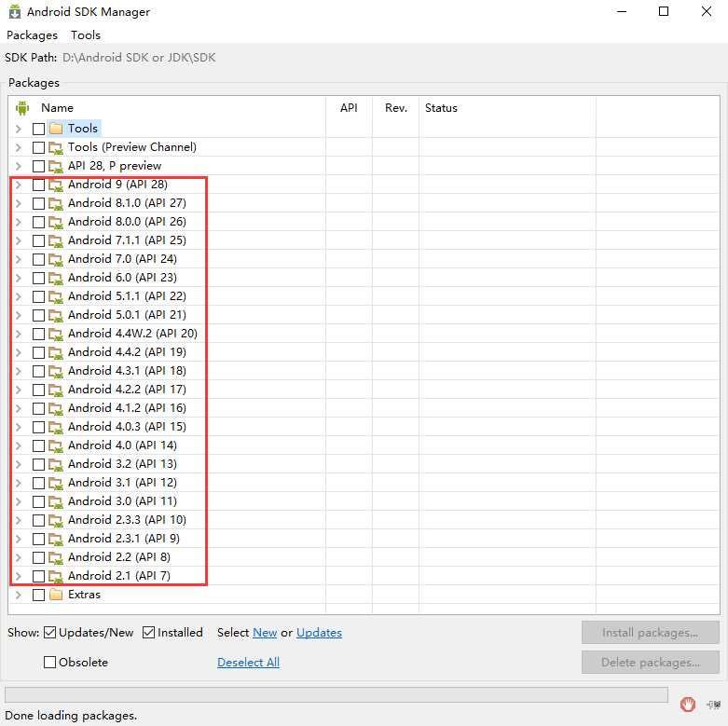Screen dimensions: 728x726
Task: Click the Android 7.0 (API 24) package icon
Action: pyautogui.click(x=56, y=259)
